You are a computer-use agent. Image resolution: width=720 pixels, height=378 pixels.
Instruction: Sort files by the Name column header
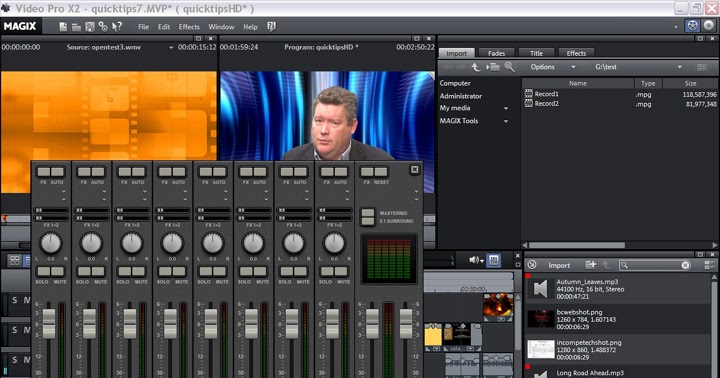[x=578, y=83]
